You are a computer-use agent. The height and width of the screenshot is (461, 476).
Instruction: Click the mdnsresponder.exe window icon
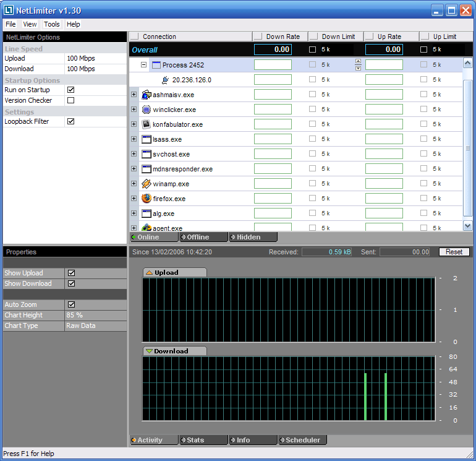click(x=147, y=169)
